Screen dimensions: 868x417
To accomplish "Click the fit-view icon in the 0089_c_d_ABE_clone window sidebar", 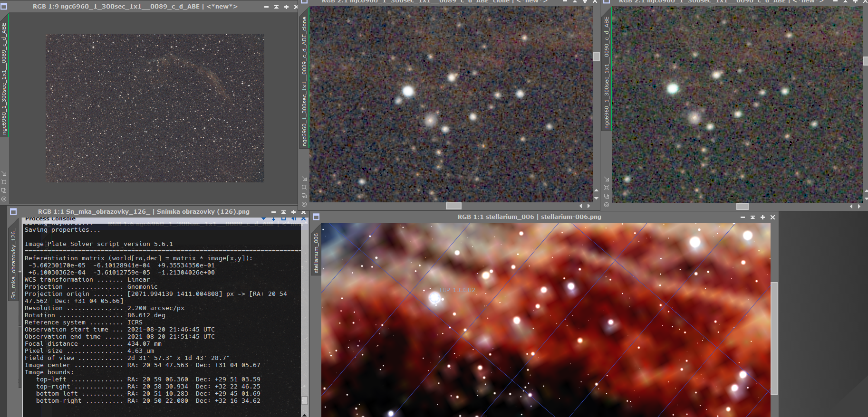I will 304,187.
